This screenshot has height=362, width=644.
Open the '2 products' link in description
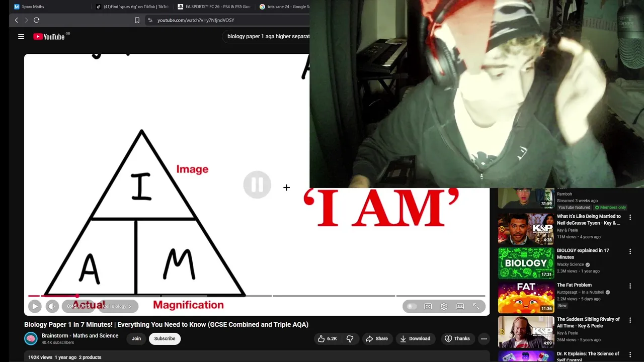(90, 357)
